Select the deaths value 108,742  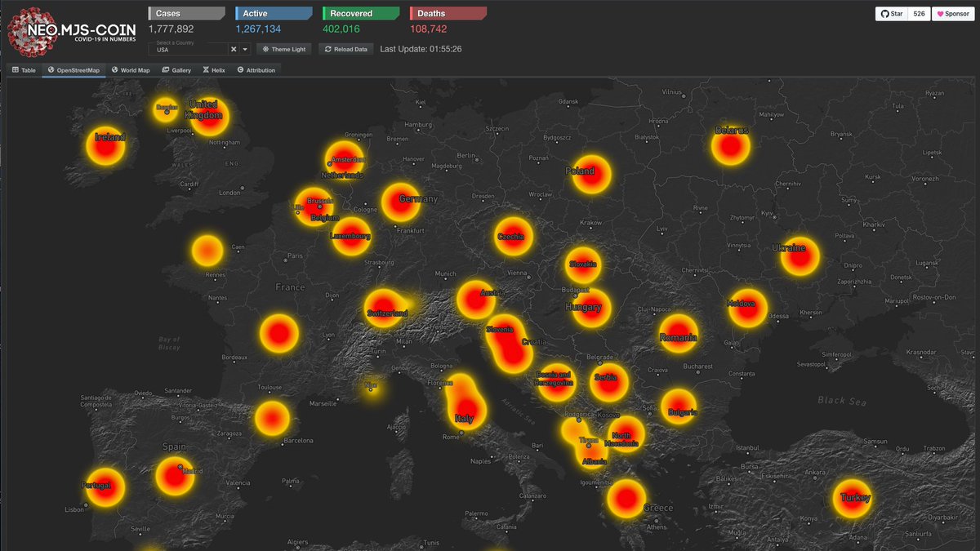coord(429,29)
